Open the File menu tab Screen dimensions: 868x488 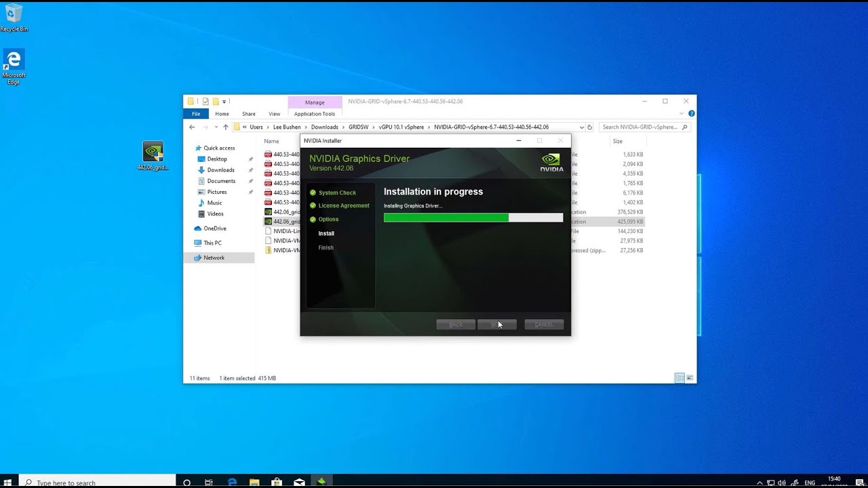coord(196,114)
